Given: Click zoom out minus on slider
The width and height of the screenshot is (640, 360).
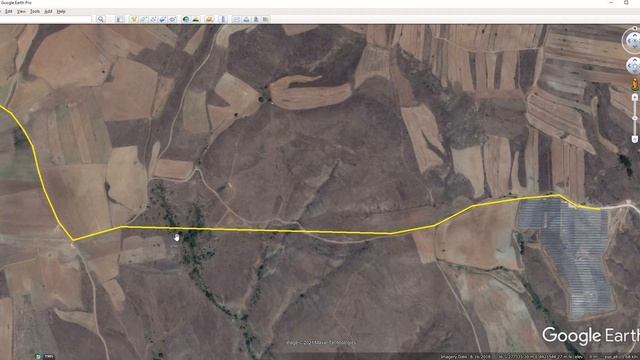Looking at the screenshot, I should click(635, 139).
